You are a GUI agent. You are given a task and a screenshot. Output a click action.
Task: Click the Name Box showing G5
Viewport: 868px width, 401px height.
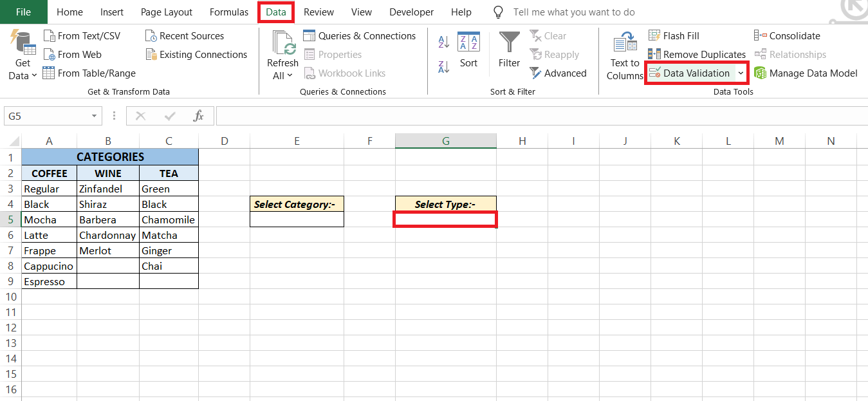47,117
